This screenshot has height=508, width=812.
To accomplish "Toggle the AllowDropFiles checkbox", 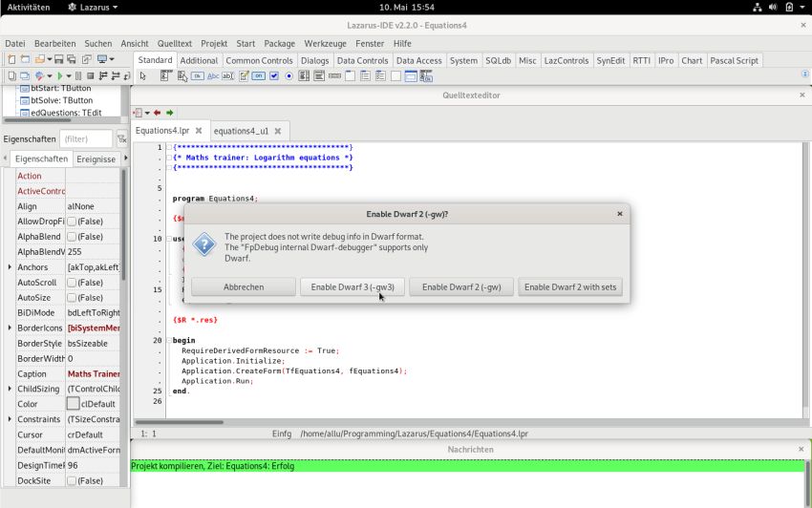I will [x=72, y=222].
